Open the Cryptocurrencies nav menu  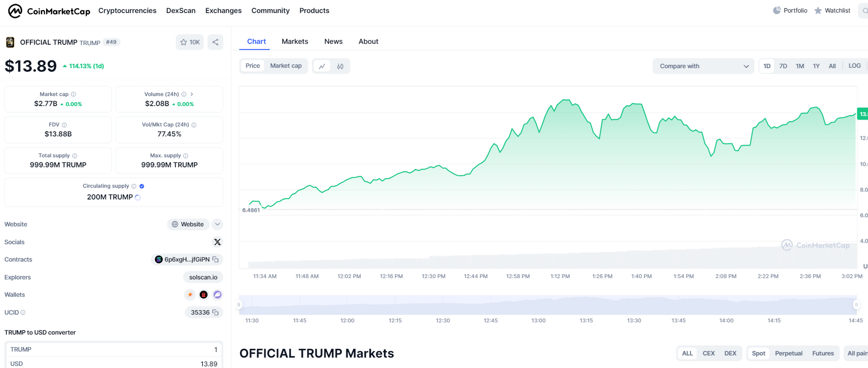[127, 10]
